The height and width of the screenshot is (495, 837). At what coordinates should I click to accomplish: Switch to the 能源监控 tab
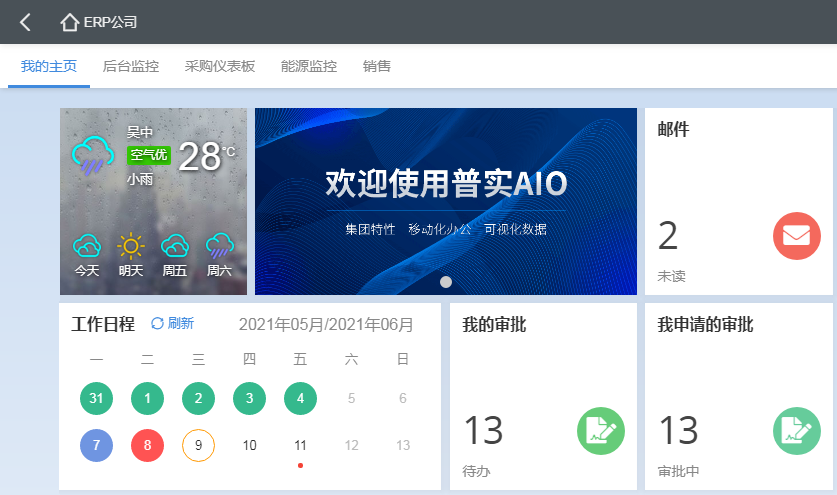[x=309, y=67]
